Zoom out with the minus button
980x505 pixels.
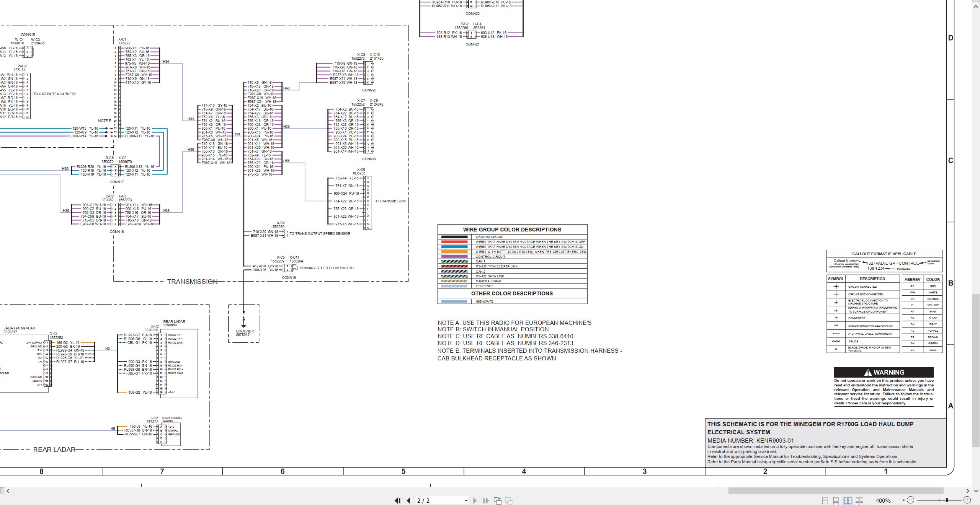coord(911,500)
